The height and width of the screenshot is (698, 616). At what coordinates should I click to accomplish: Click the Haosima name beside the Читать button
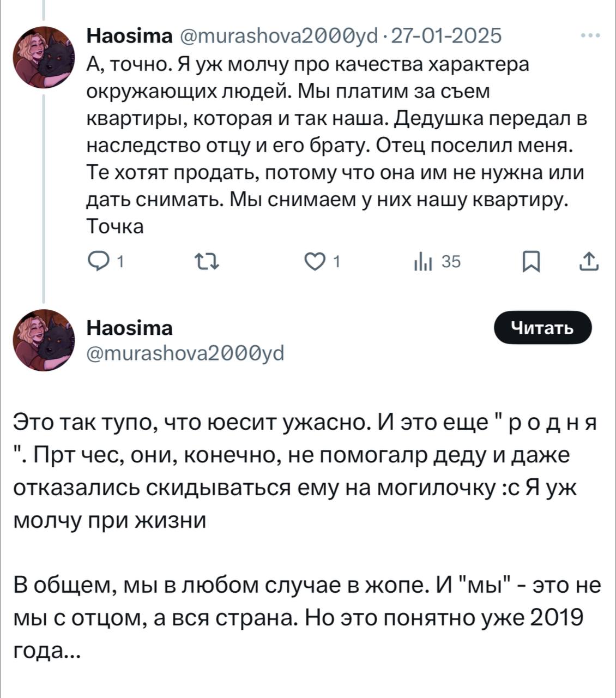tap(130, 328)
